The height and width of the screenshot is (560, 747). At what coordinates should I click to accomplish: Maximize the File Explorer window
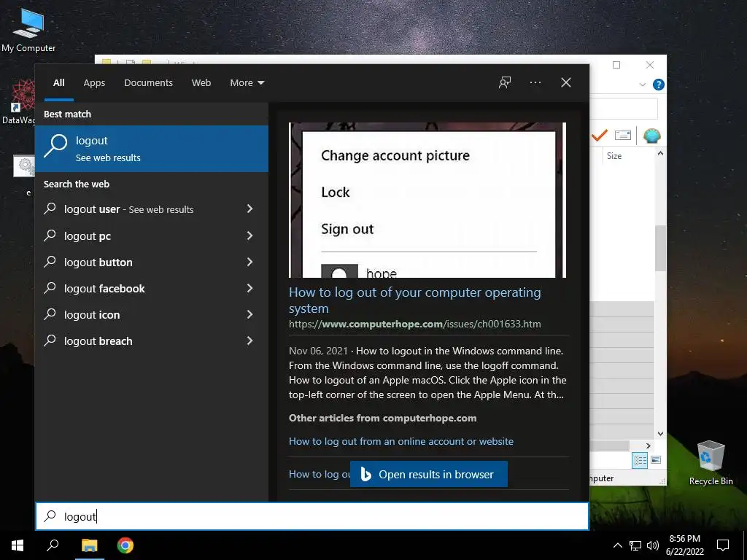pos(616,65)
